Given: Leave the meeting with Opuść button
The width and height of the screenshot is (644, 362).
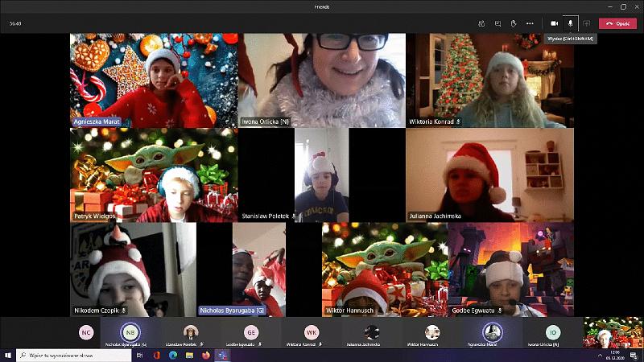Looking at the screenshot, I should [618, 24].
